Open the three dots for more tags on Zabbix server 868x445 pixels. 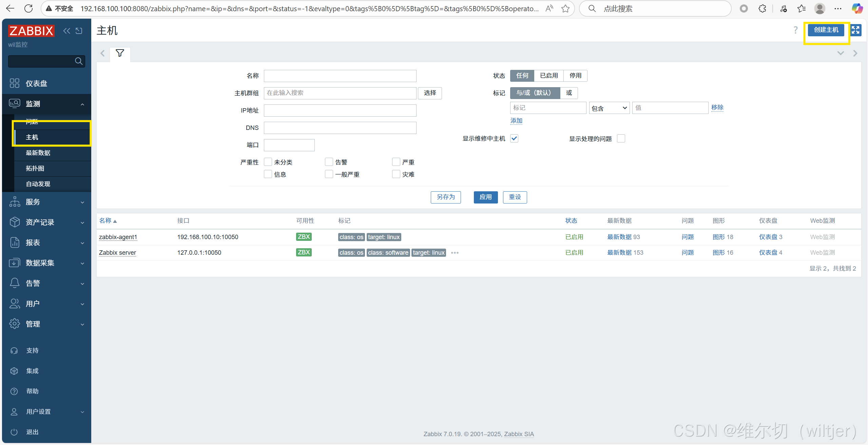tap(455, 253)
